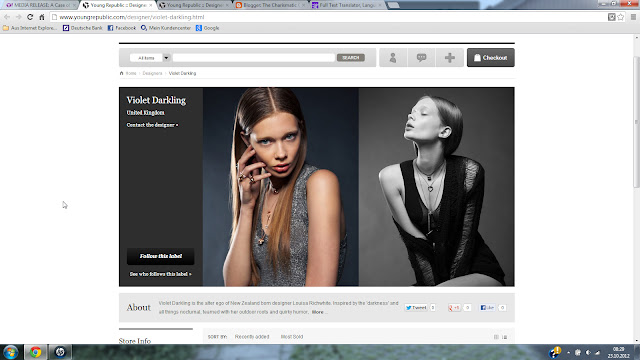Click the black and white model photo
The height and width of the screenshot is (360, 640).
click(x=436, y=187)
